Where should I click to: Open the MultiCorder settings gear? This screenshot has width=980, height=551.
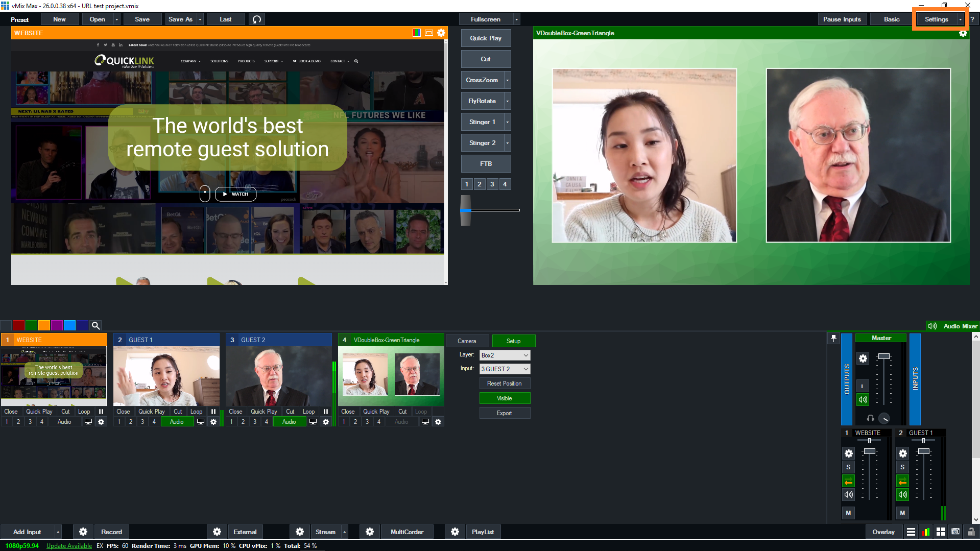tap(370, 532)
